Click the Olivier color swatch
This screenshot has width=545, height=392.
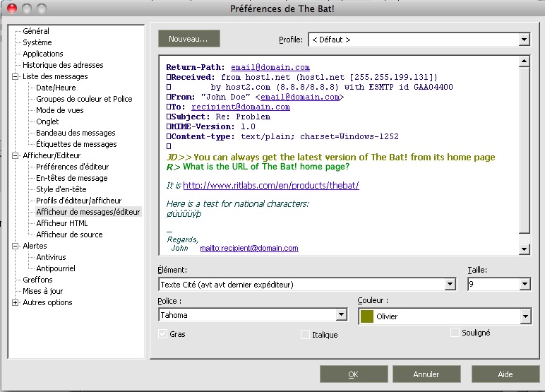click(x=367, y=316)
